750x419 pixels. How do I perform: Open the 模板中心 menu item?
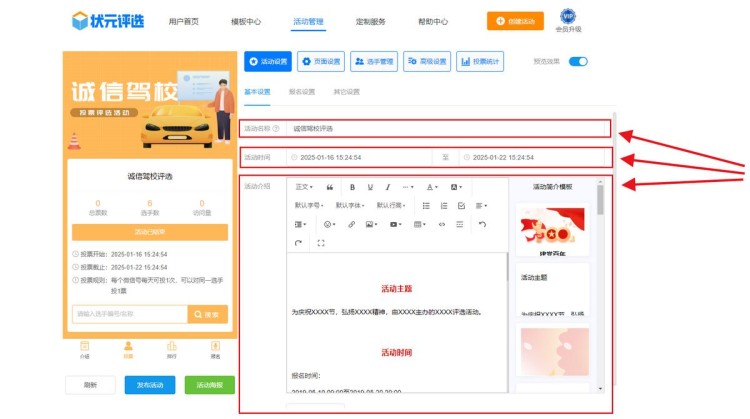coord(245,21)
